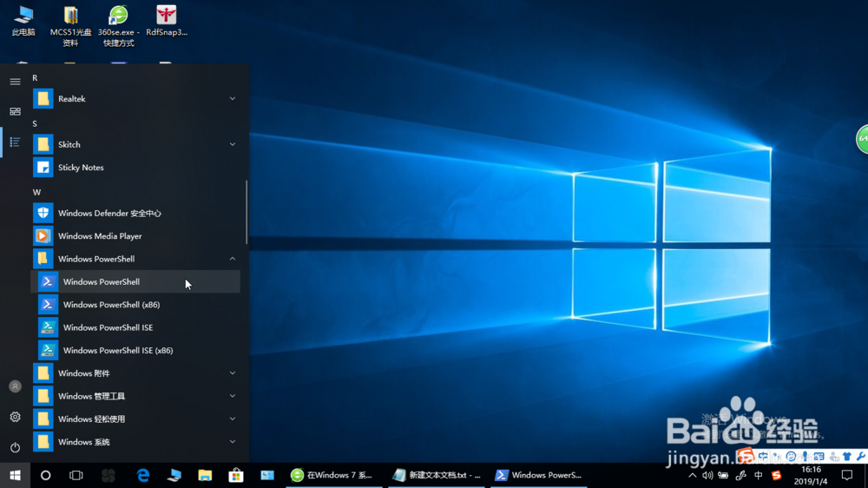
Task: Launch Microsoft Edge from taskbar
Action: tap(143, 475)
